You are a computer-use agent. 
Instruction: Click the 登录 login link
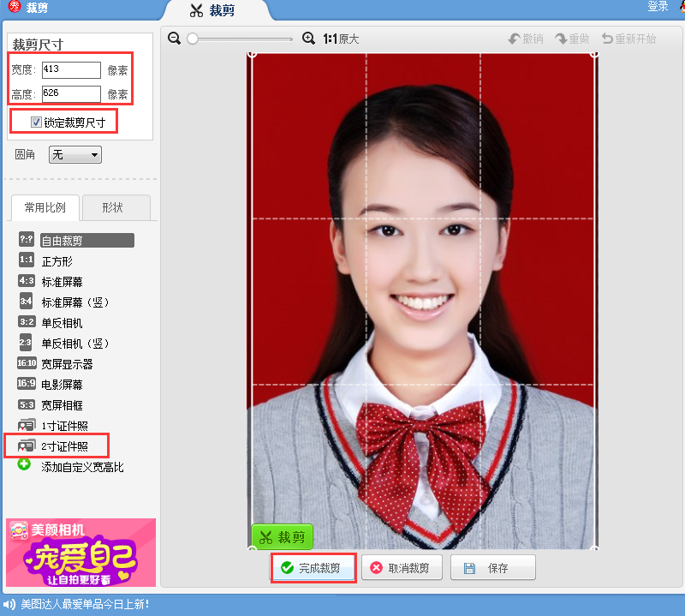click(x=658, y=7)
